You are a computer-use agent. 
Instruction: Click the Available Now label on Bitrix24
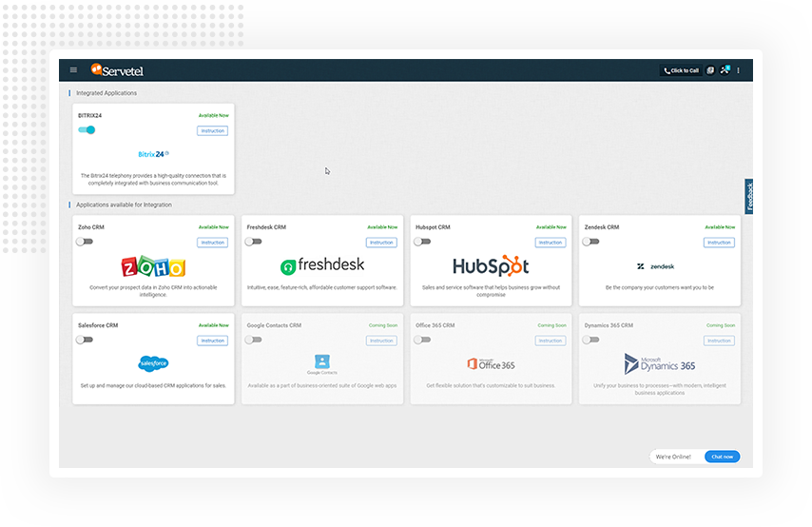coord(213,115)
